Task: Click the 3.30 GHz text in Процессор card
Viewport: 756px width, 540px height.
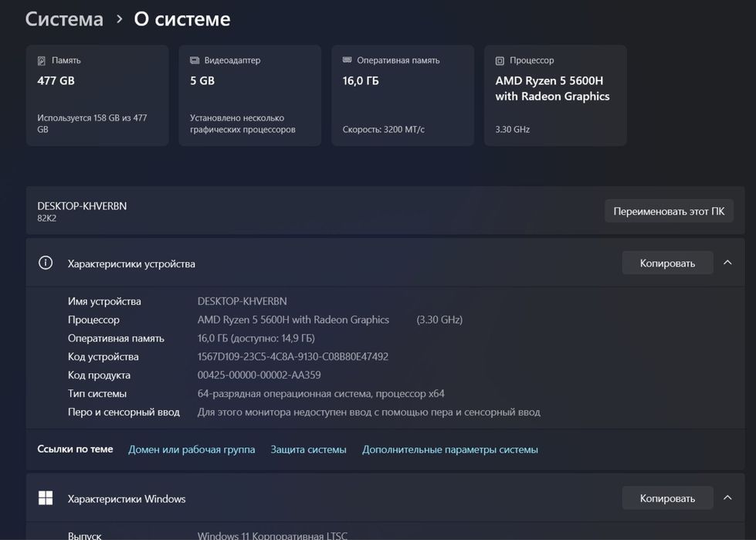Action: [x=513, y=129]
